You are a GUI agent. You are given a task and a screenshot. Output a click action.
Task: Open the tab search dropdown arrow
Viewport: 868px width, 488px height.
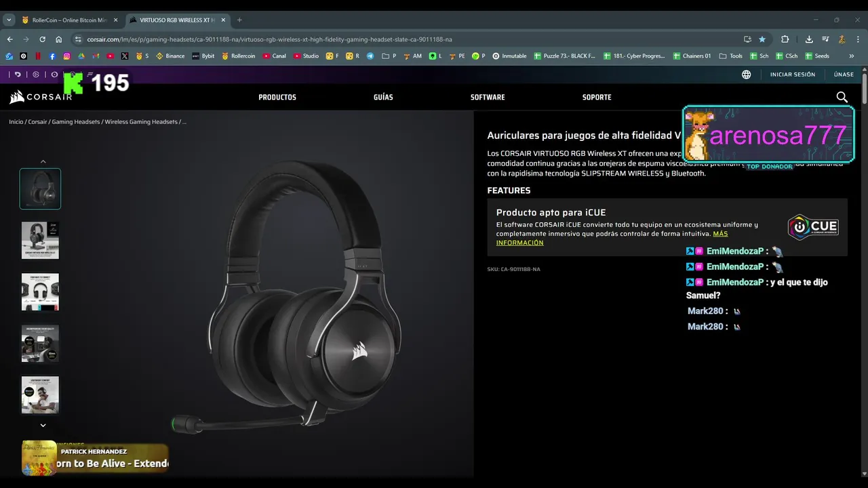pyautogui.click(x=9, y=20)
